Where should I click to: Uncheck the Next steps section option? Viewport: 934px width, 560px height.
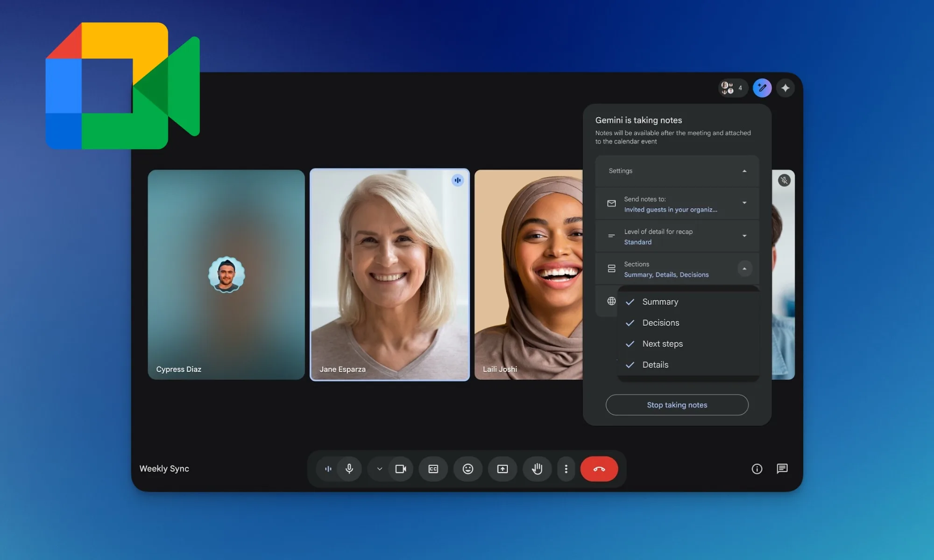pos(688,344)
